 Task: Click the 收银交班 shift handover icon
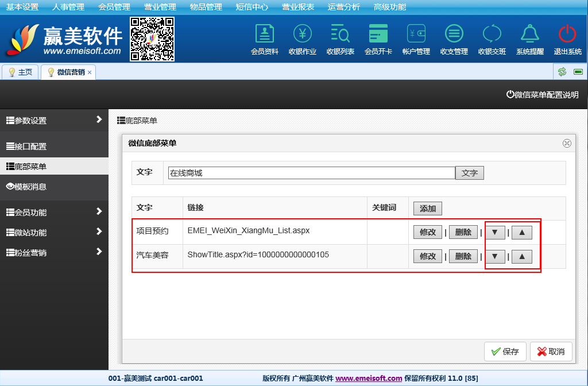[x=492, y=35]
